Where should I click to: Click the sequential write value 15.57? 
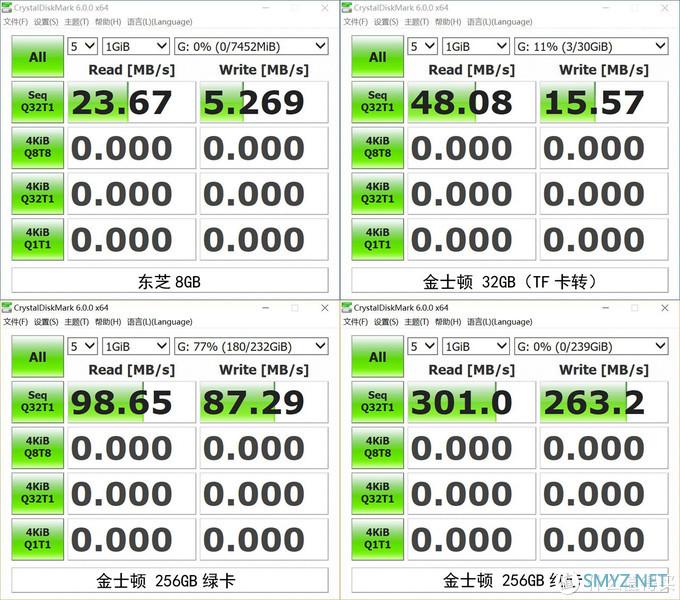click(x=604, y=102)
